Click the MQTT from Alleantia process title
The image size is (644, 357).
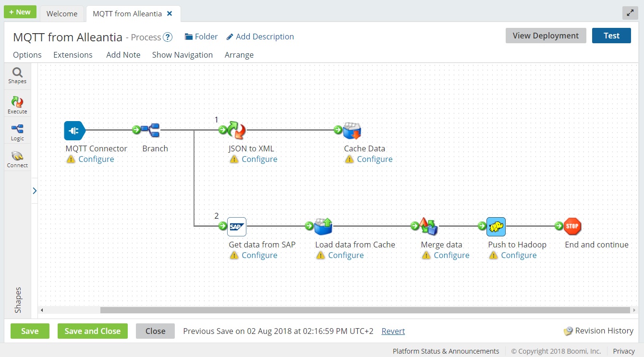(68, 37)
